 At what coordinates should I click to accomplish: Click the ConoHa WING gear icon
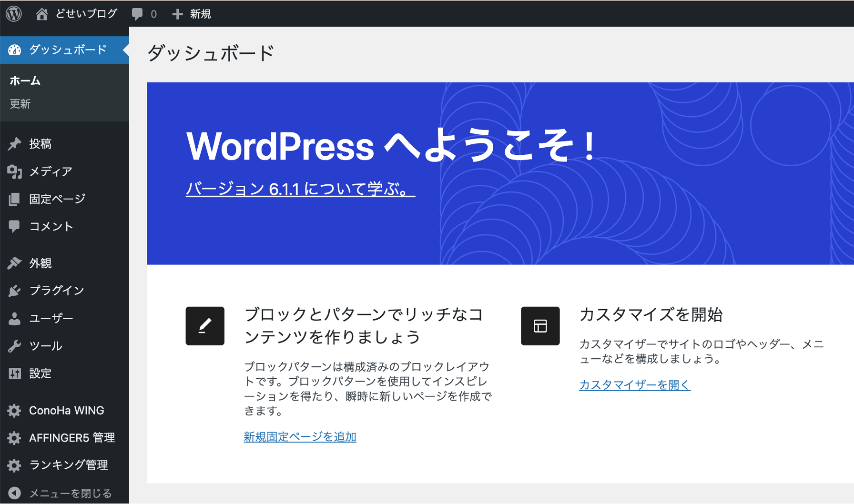(x=15, y=411)
